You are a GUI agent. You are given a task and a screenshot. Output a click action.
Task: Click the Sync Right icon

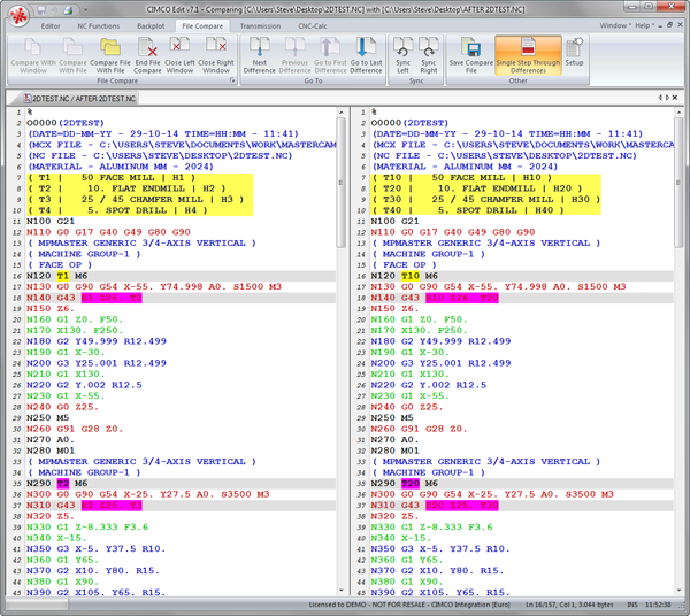429,55
